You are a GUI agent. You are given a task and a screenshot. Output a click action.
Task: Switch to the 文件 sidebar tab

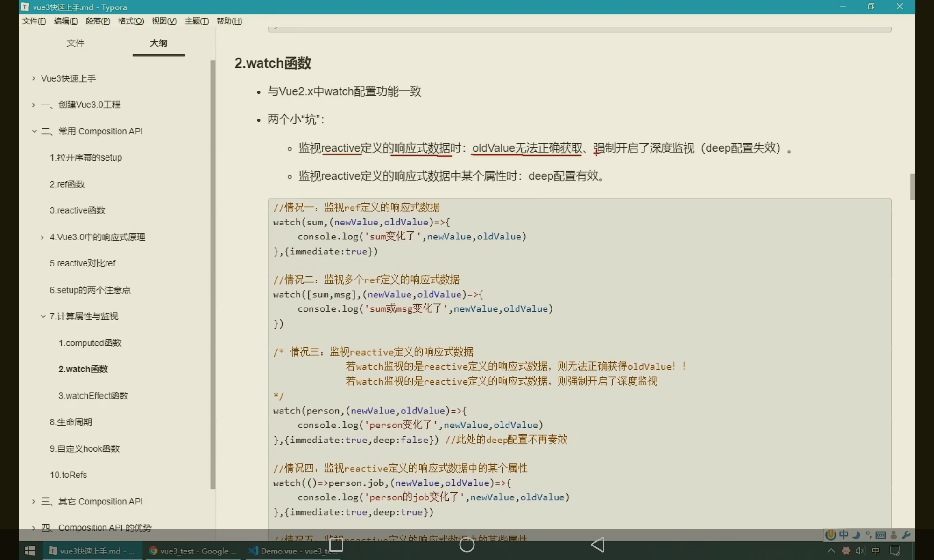[75, 43]
